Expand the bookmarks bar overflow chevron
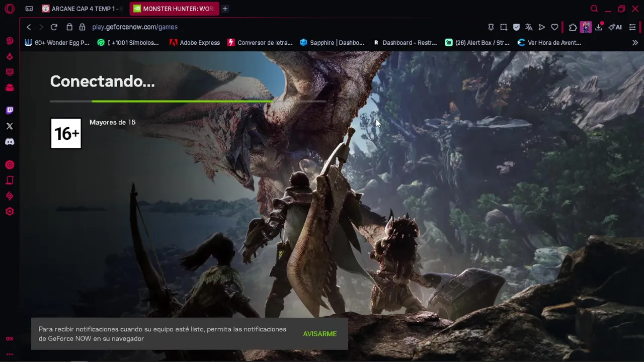 tap(635, 43)
